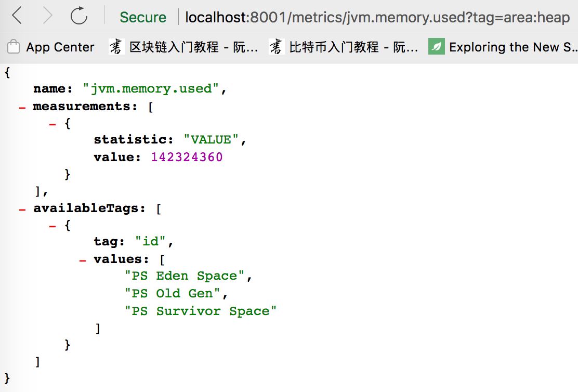Screen dimensions: 578x392
Task: Collapse the availableTags array
Action: point(22,209)
